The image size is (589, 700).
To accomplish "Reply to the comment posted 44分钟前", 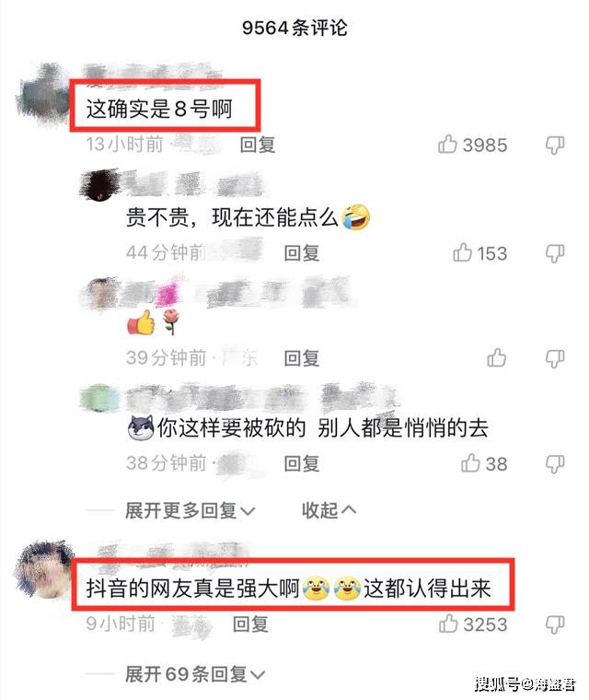I will (x=302, y=253).
